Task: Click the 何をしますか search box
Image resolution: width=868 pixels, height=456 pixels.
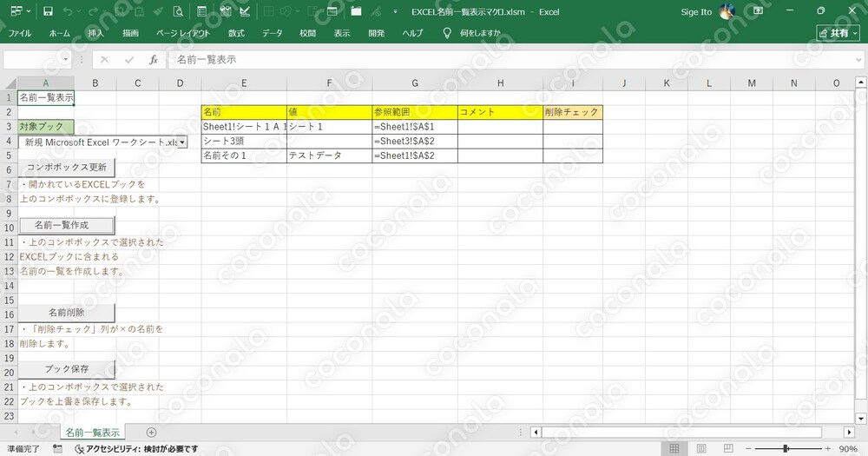Action: pos(480,33)
